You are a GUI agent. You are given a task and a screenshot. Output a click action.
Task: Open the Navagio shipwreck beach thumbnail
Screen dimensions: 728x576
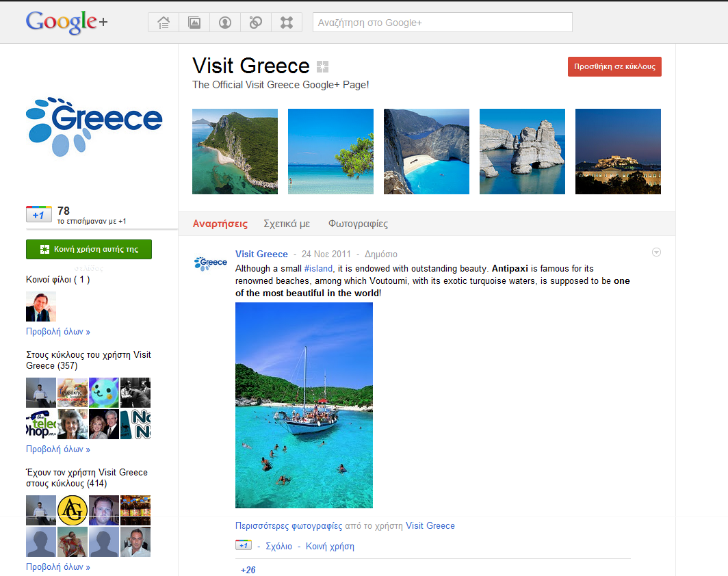426,151
